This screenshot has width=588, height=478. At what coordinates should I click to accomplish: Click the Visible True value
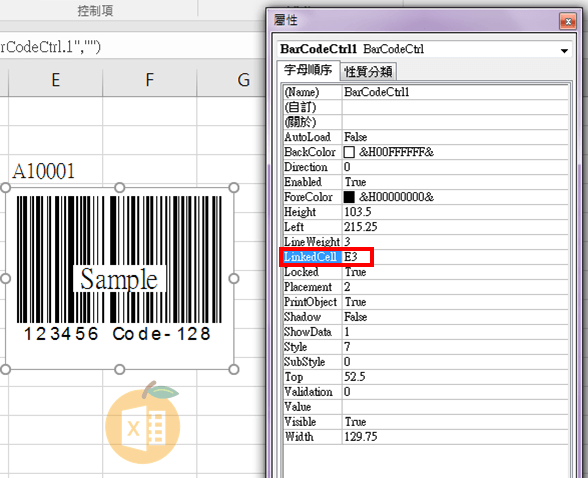[455, 422]
